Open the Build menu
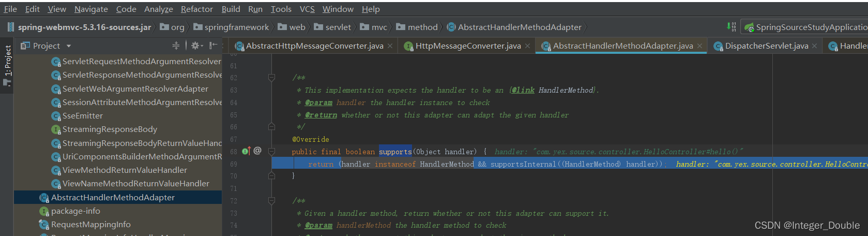 [231, 9]
